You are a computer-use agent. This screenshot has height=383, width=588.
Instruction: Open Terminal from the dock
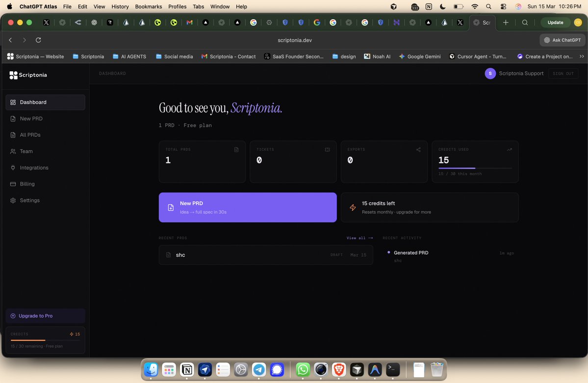coord(393,370)
